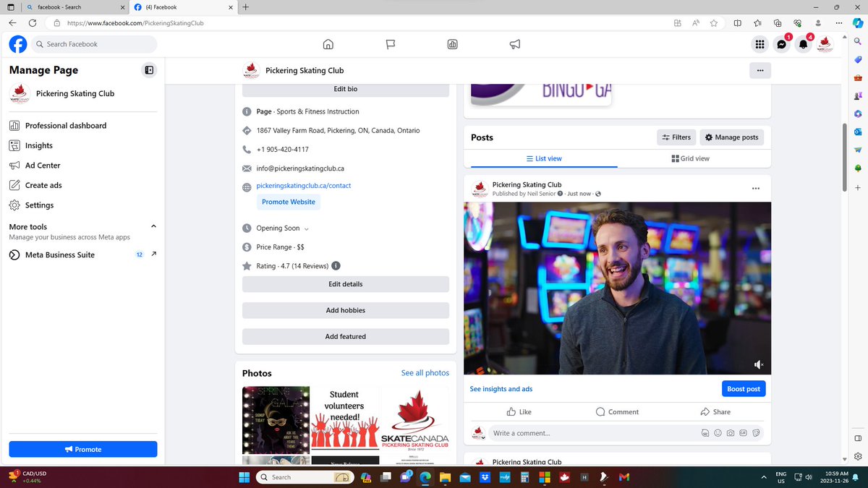This screenshot has width=868, height=488.
Task: Click the Add hobbies button
Action: point(346,310)
